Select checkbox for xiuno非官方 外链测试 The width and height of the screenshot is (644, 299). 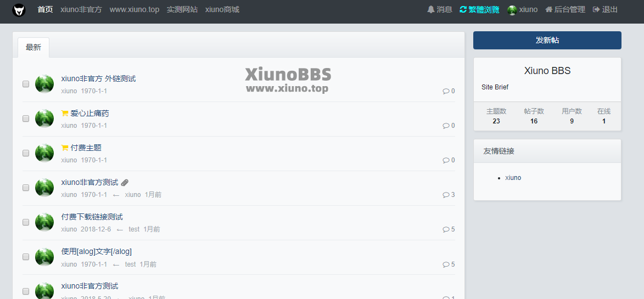coord(26,84)
